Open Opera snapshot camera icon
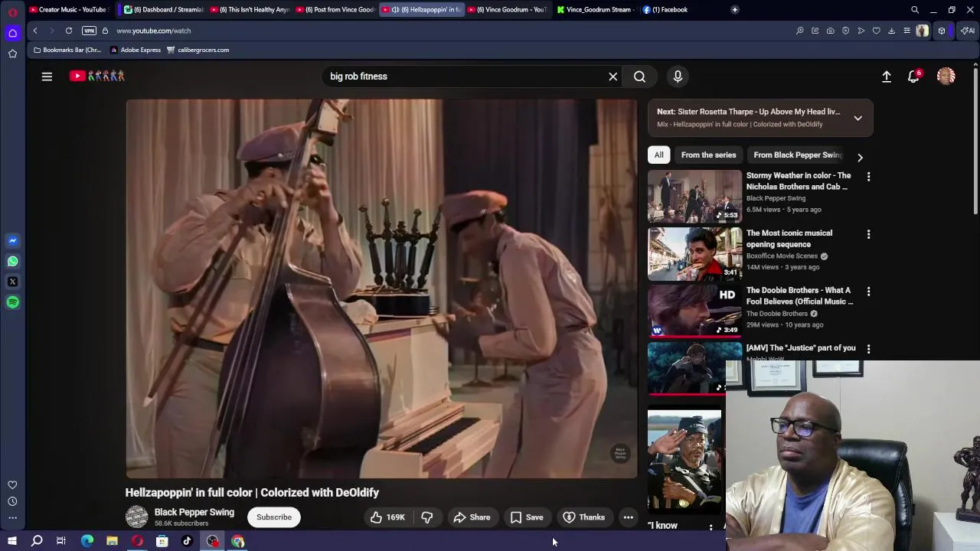 point(831,31)
